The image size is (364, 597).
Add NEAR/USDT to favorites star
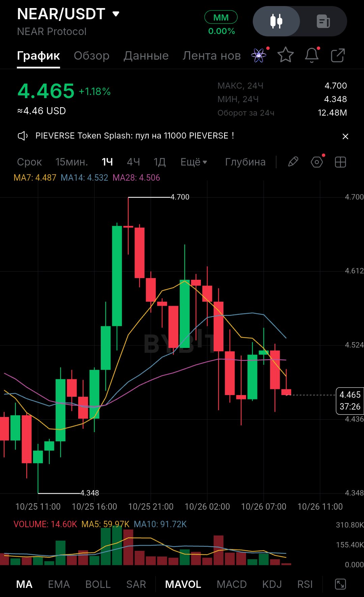tap(285, 55)
